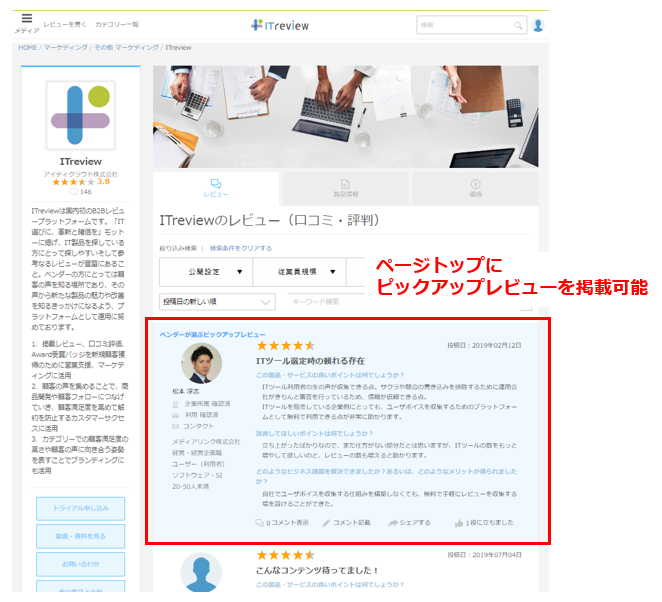Open the 投稿日の新しい順 sort dropdown

click(217, 302)
